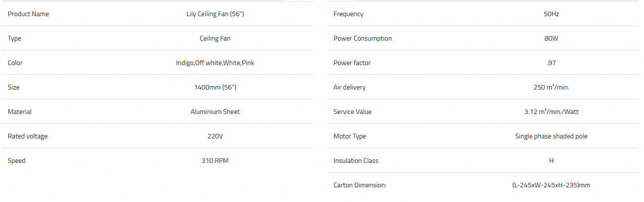644x202 pixels.
Task: Click the Color row label
Action: [15, 63]
